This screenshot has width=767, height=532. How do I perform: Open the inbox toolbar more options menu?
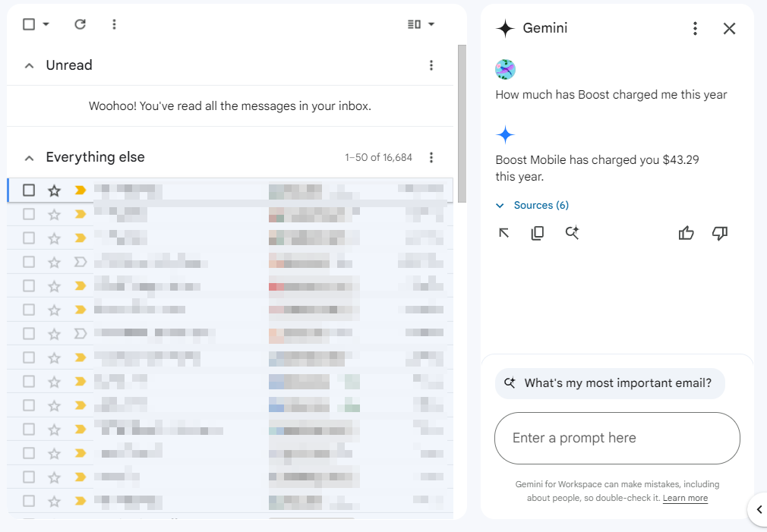pyautogui.click(x=114, y=24)
